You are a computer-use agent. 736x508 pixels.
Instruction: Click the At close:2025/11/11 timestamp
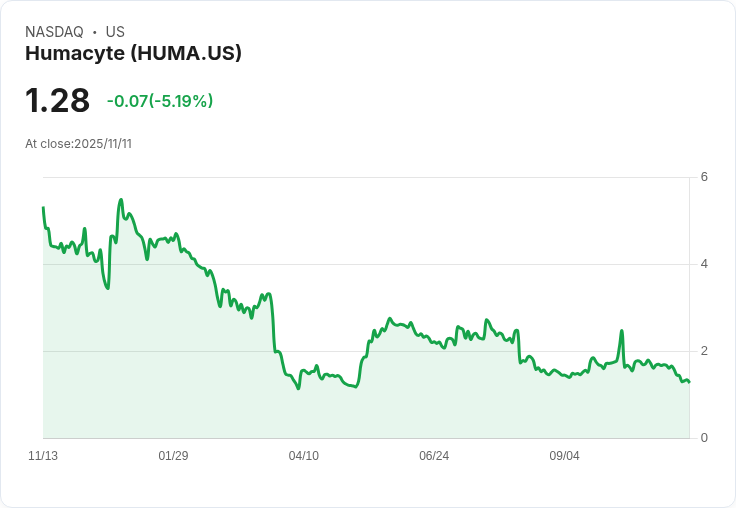[78, 144]
